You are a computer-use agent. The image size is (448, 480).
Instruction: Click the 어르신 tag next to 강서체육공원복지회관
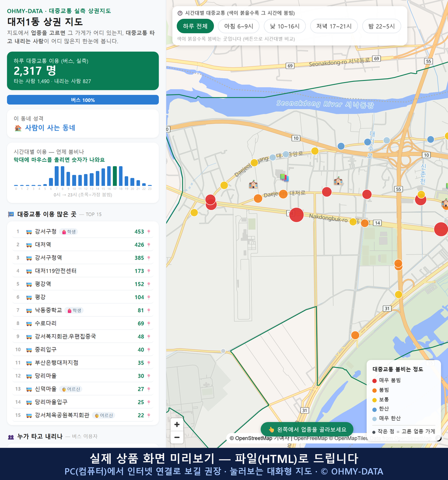tap(104, 415)
